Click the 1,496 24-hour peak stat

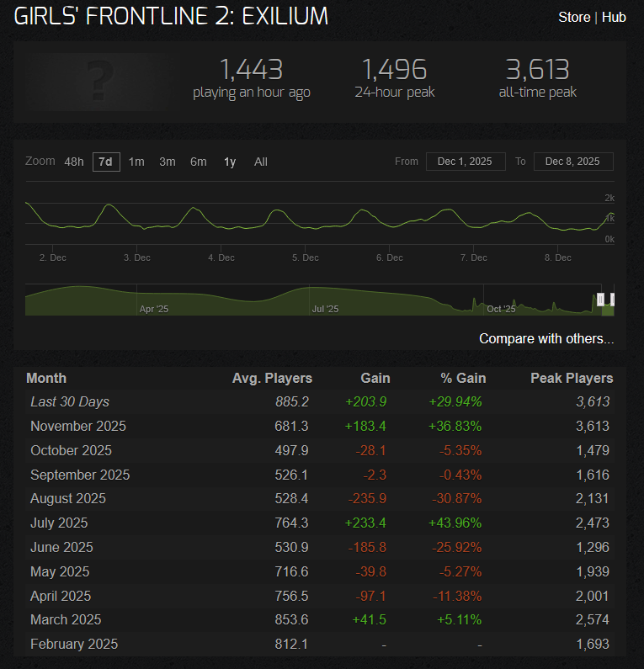point(394,79)
